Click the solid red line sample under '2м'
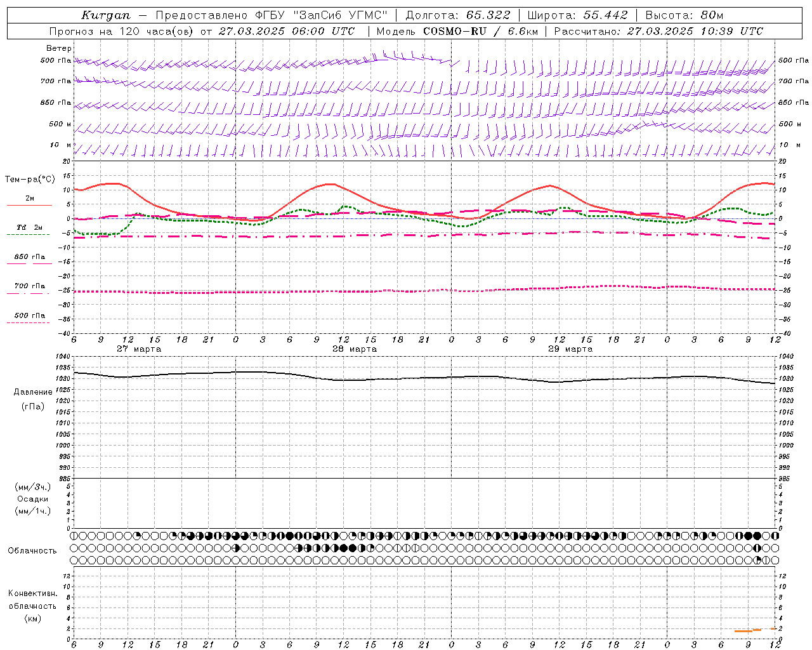The height and width of the screenshot is (650, 812). pos(29,206)
